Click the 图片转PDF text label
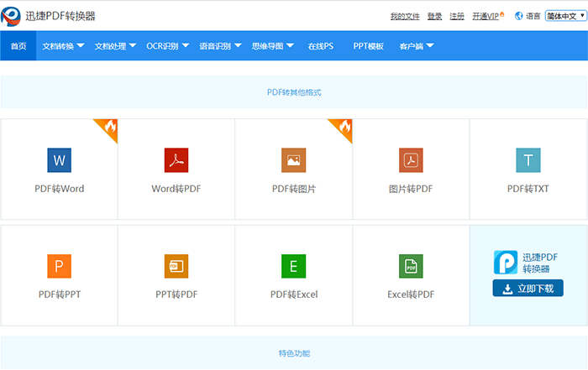The image size is (588, 370). 411,189
